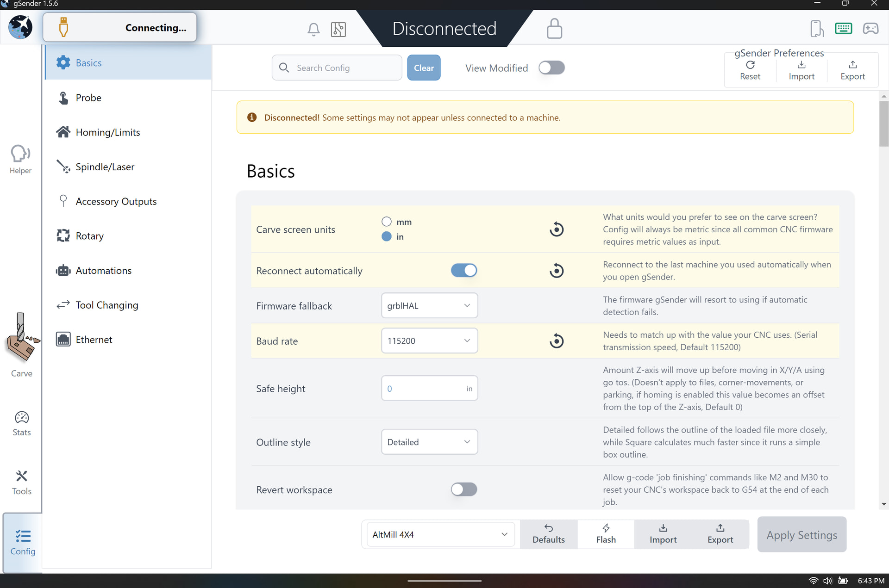Viewport: 889px width, 588px height.
Task: Click the Search Config field
Action: (343, 68)
